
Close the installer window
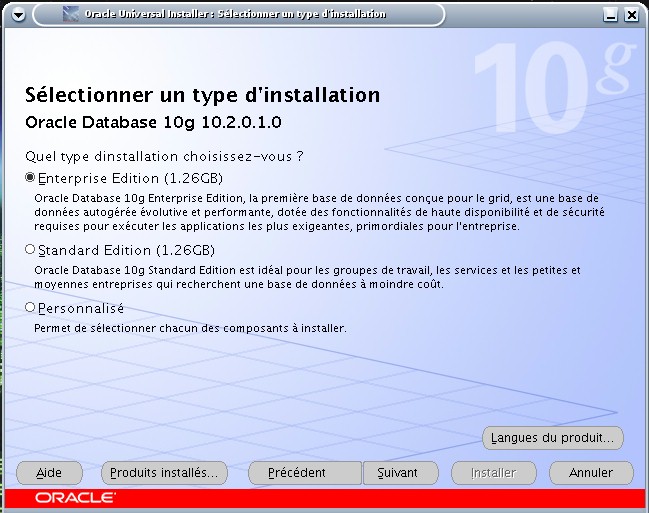pos(632,15)
